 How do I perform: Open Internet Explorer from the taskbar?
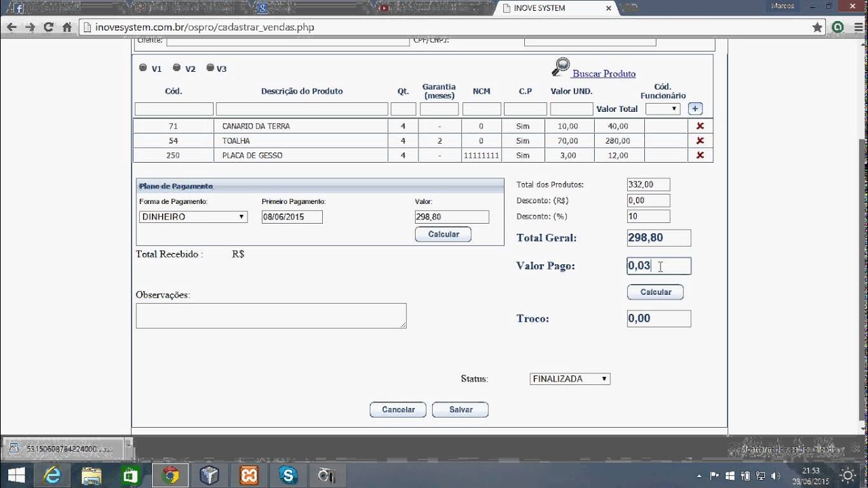pyautogui.click(x=52, y=475)
